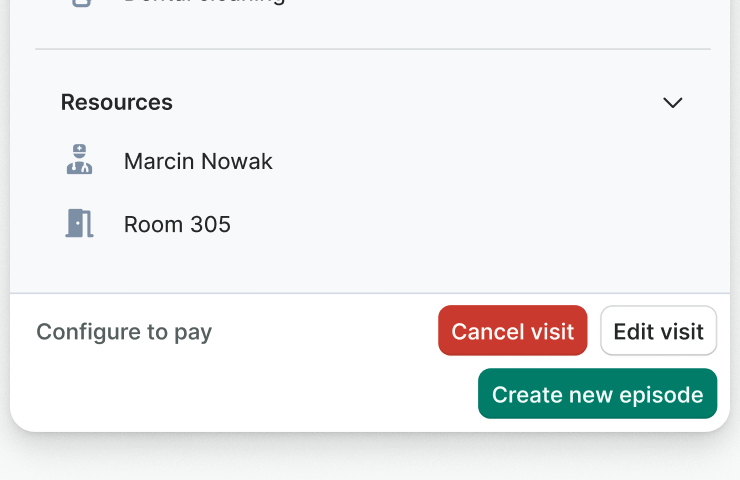Select the Room 305 resource name
740x480 pixels.
click(177, 224)
